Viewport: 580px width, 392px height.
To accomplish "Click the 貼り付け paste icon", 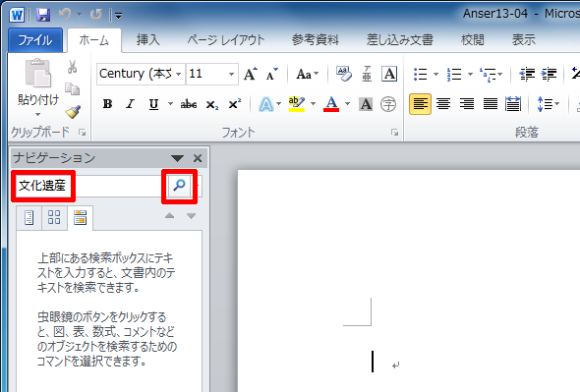I will tap(38, 74).
